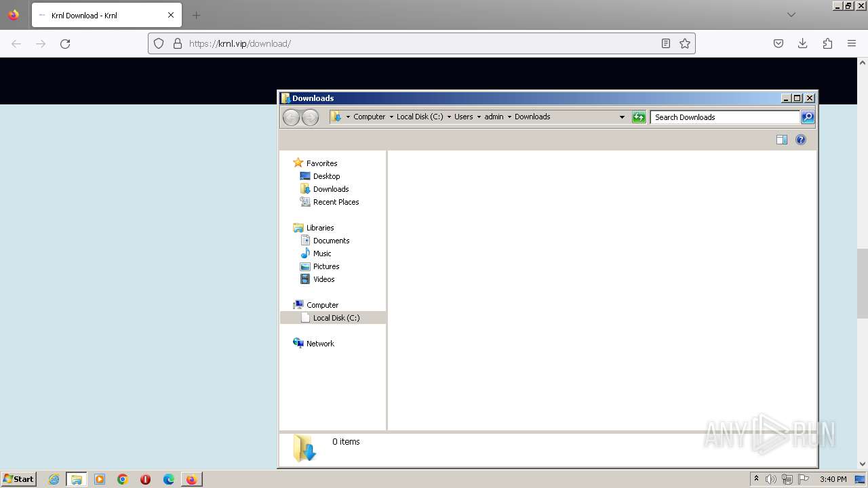Close the Krnl Download tab
Image resolution: width=868 pixels, height=488 pixels.
click(x=171, y=15)
